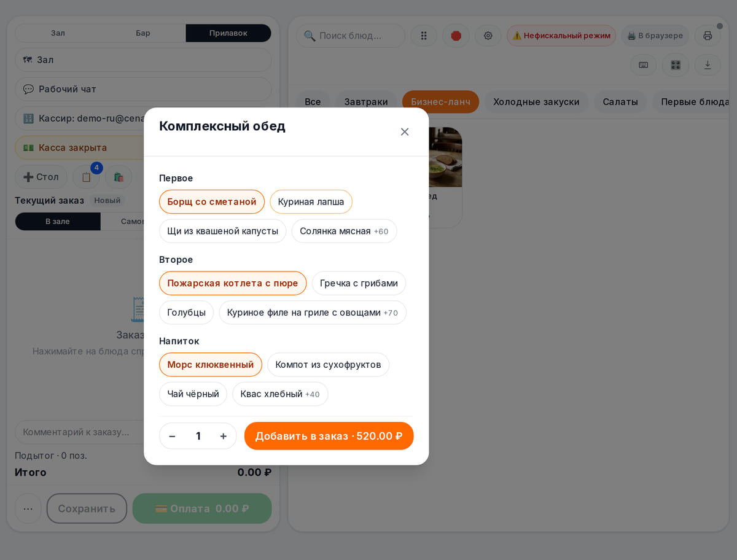Viewport: 737px width, 560px height.
Task: Click Оплата 0.00 ₽ button
Action: 202,508
